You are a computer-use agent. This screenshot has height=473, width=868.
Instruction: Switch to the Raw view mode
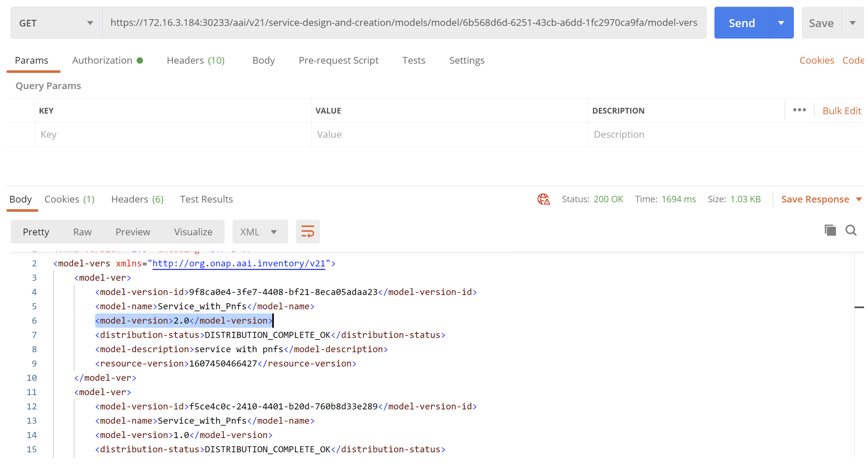(82, 232)
